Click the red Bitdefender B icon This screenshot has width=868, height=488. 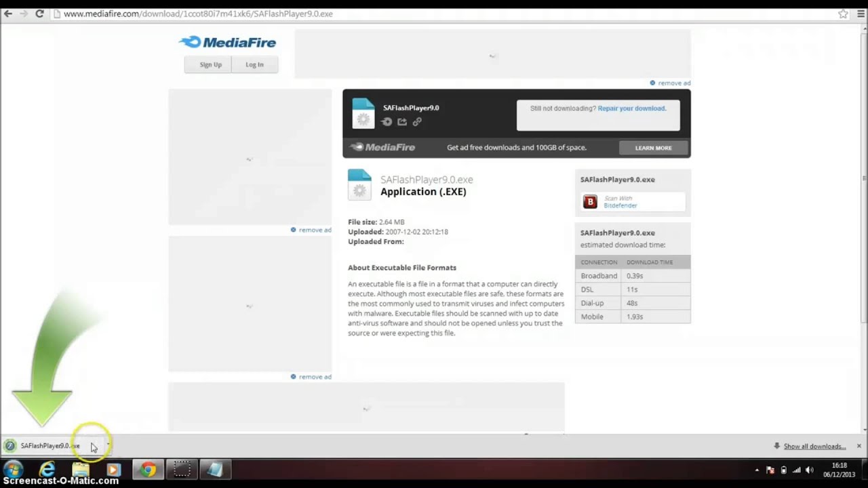click(590, 202)
